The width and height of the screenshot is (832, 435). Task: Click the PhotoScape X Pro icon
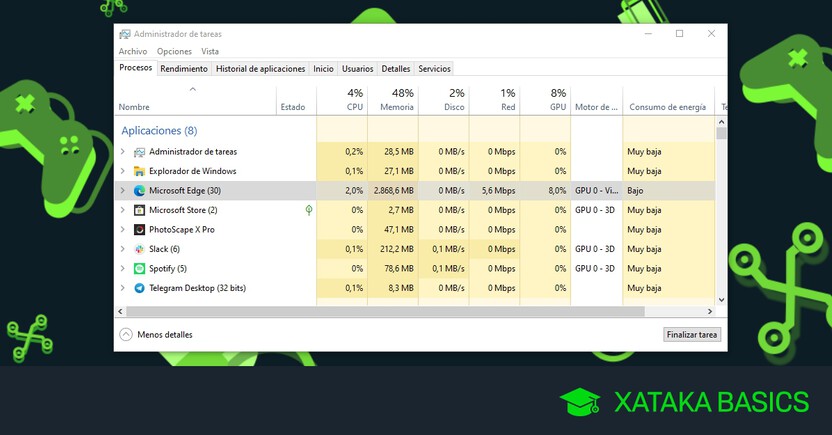point(140,230)
